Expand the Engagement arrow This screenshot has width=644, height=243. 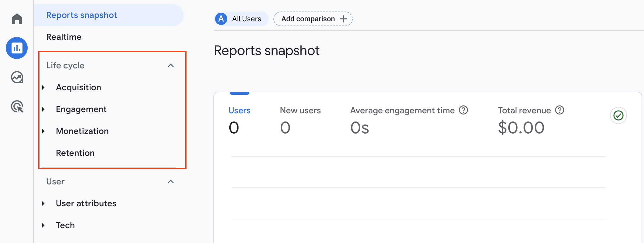pos(43,109)
